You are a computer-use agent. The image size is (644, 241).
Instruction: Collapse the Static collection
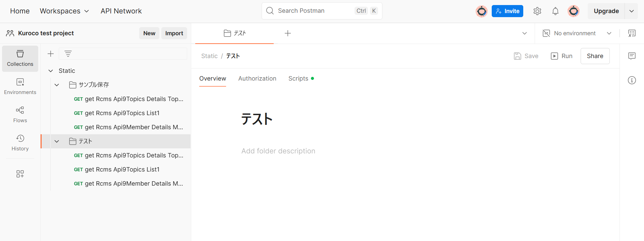[x=51, y=71]
